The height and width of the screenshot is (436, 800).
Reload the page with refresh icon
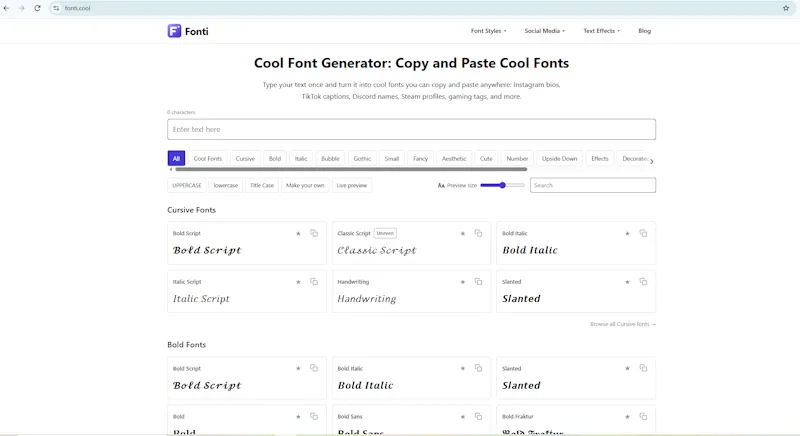37,8
